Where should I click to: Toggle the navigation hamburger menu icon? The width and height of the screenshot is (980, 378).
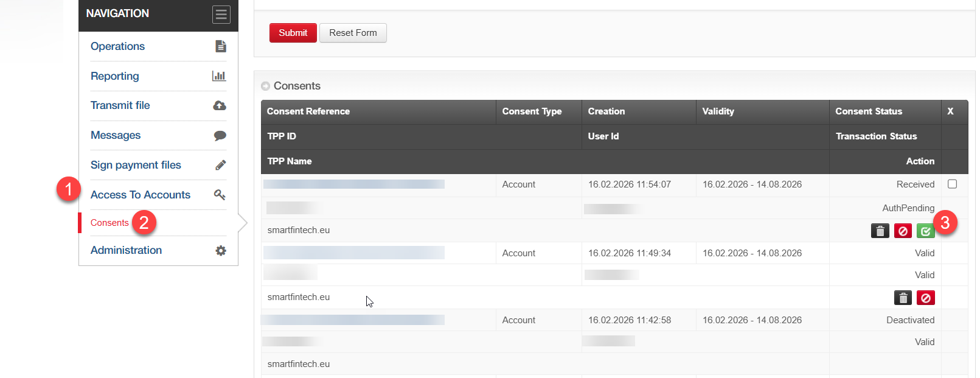[221, 14]
